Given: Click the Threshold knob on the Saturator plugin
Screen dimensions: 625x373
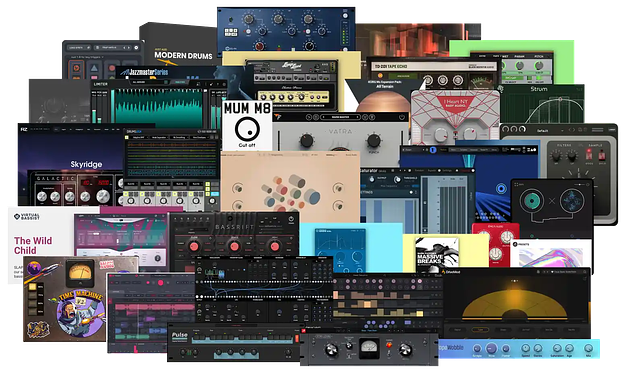Looking at the screenshot, I should [x=397, y=180].
